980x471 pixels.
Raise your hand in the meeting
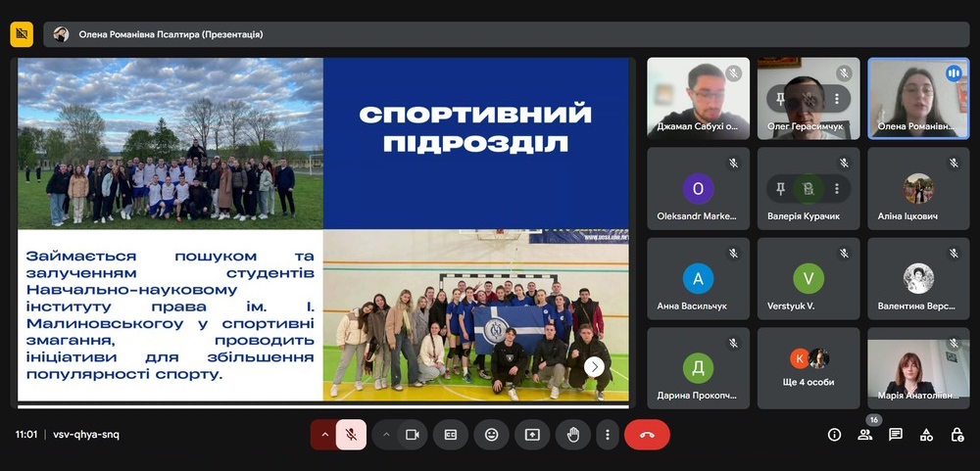[572, 435]
